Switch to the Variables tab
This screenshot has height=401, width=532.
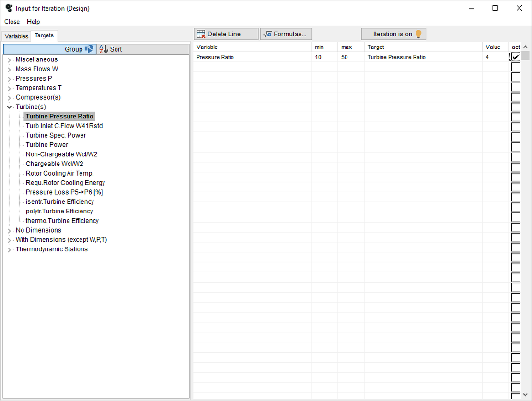click(16, 36)
